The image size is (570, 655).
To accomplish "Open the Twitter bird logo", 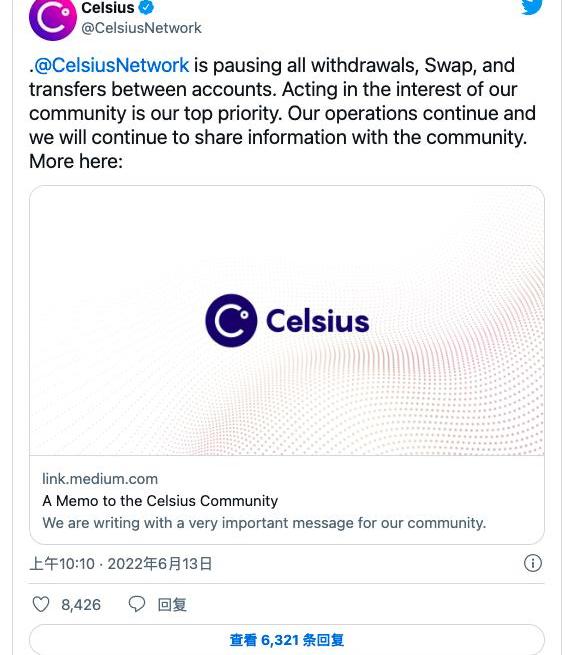I will click(x=532, y=7).
